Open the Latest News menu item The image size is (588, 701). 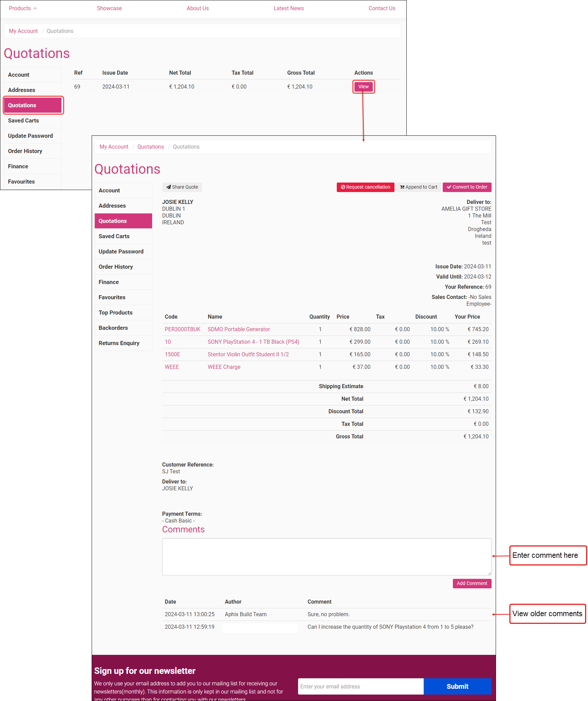click(289, 8)
